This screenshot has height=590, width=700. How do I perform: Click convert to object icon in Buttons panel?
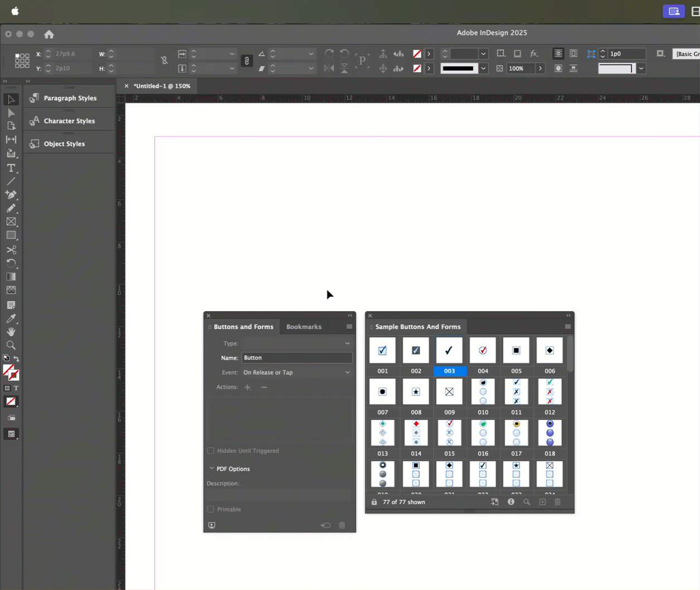click(326, 525)
